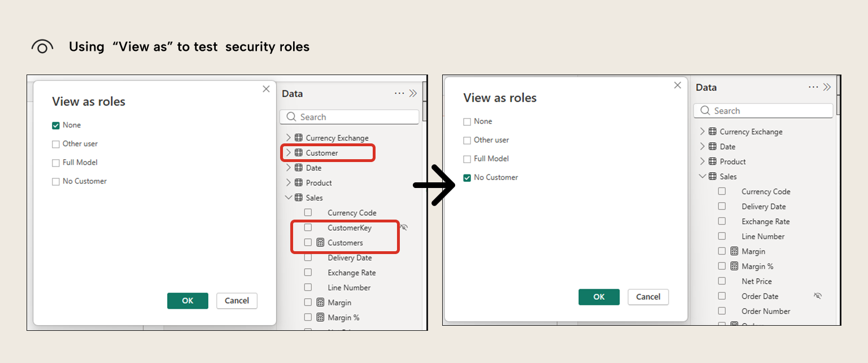Check the Net Price field checkbox
The width and height of the screenshot is (868, 363).
coord(722,281)
